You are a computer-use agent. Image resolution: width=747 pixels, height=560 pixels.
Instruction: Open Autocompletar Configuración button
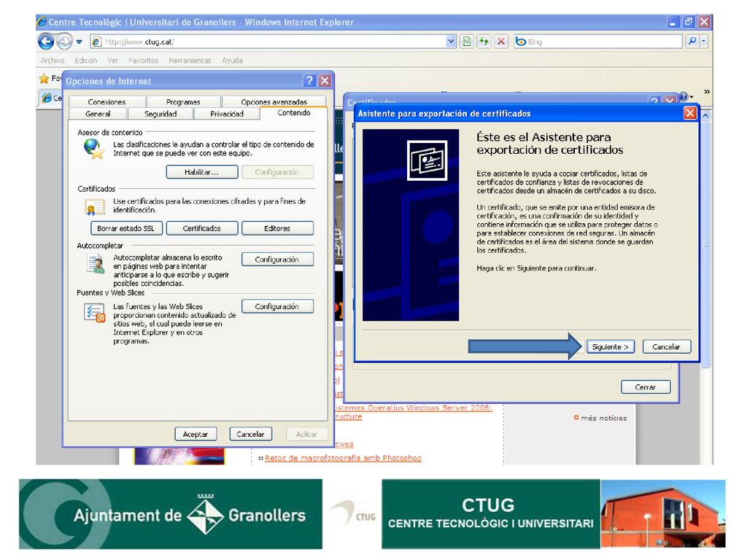coord(277,259)
